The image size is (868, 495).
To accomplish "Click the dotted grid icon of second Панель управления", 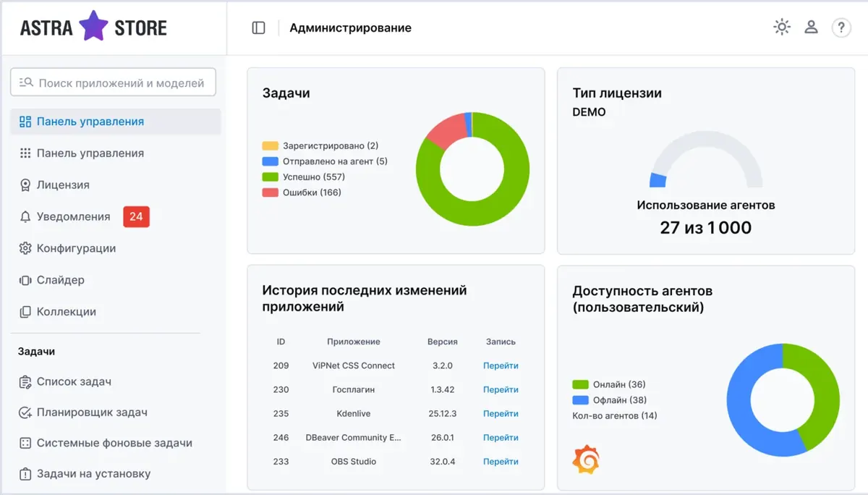I will [25, 153].
